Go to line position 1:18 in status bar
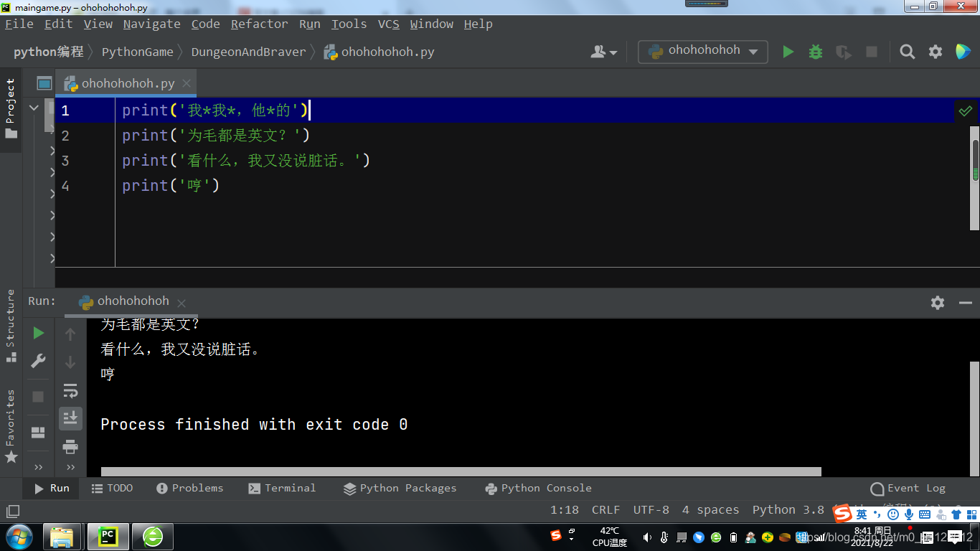This screenshot has height=551, width=980. pyautogui.click(x=565, y=510)
